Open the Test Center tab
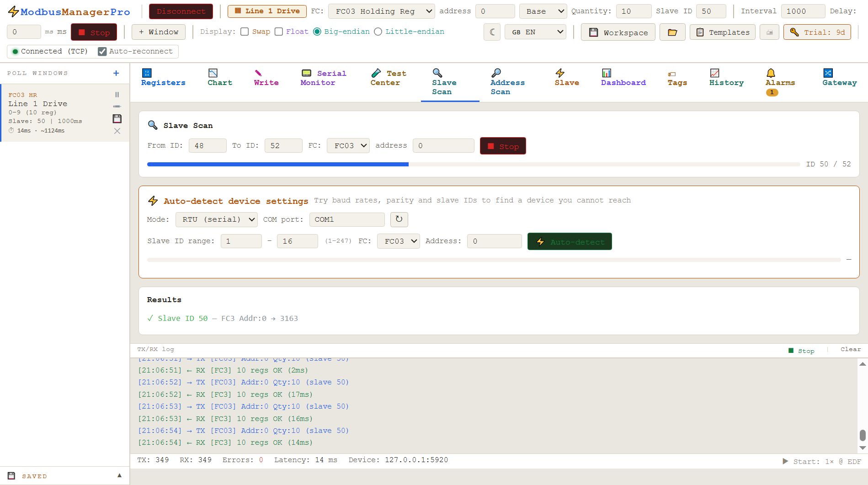This screenshot has height=485, width=868. coord(388,78)
